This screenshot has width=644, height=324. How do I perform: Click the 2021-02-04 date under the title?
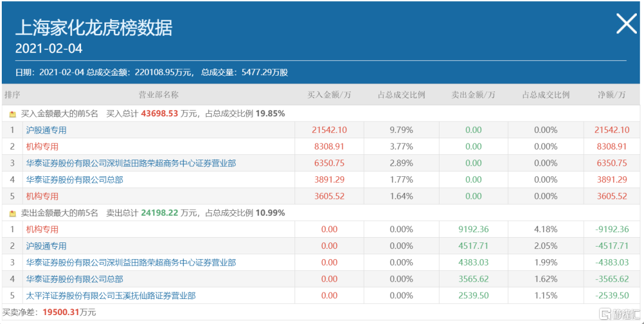point(49,49)
